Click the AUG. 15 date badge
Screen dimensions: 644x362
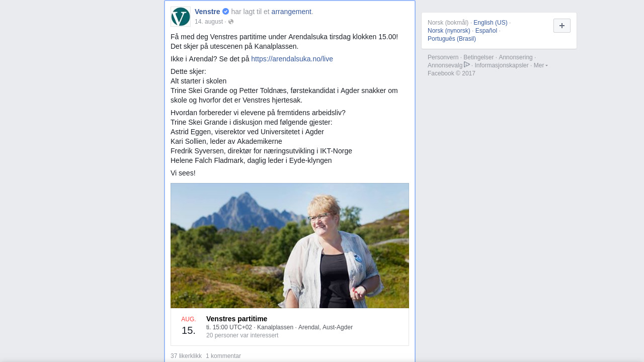click(189, 326)
